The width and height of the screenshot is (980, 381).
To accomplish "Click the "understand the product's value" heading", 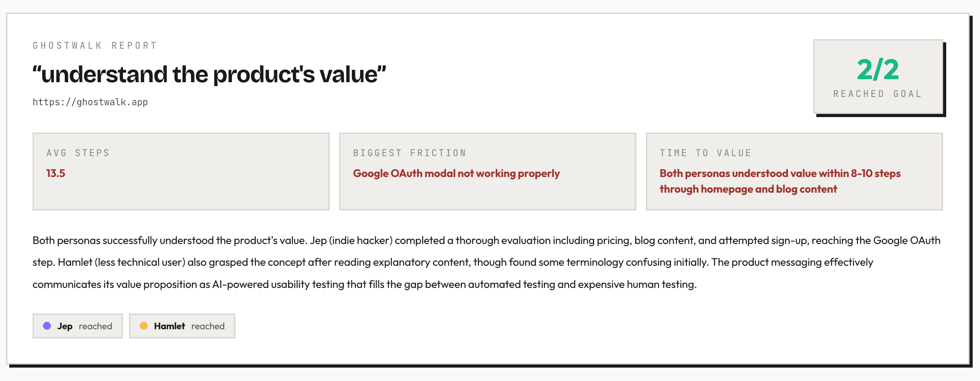I will point(209,74).
